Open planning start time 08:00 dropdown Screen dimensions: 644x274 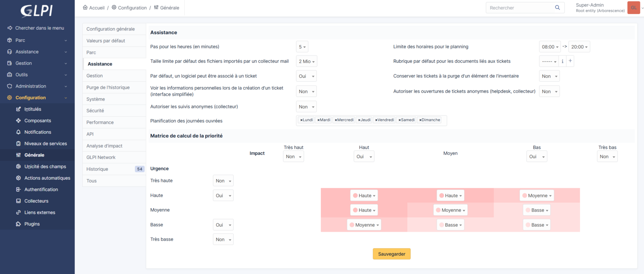[550, 47]
